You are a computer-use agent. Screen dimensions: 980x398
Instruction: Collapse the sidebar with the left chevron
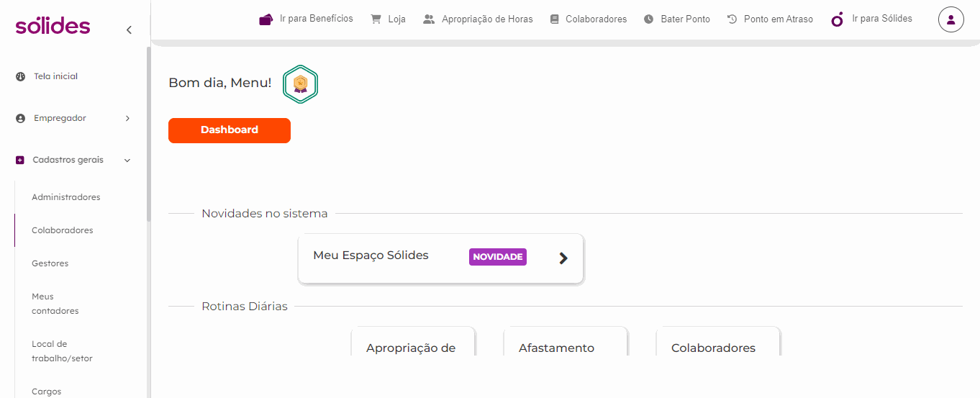click(129, 30)
